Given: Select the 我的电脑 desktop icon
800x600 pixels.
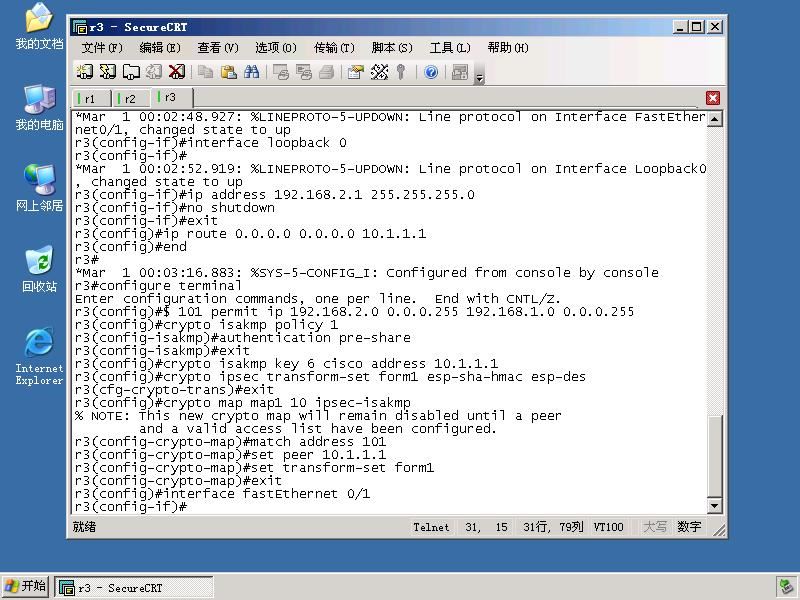Looking at the screenshot, I should (x=39, y=108).
